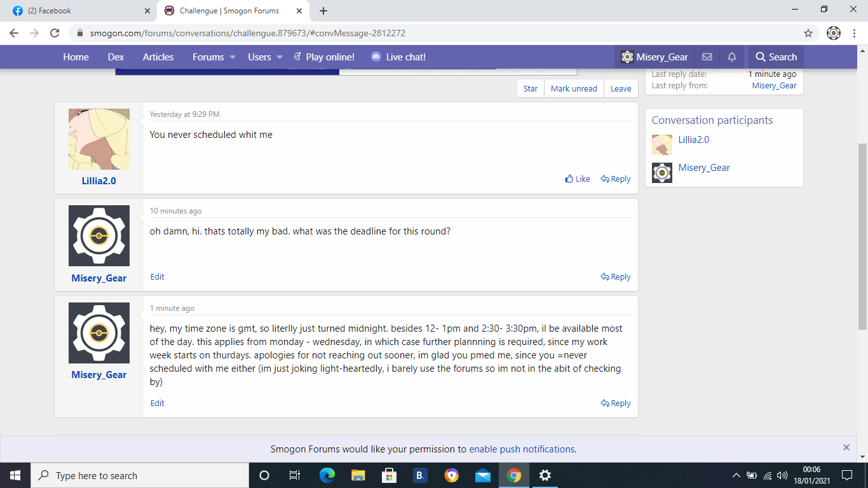The image size is (868, 488).
Task: Open Dex in the navigation bar
Action: [x=116, y=57]
